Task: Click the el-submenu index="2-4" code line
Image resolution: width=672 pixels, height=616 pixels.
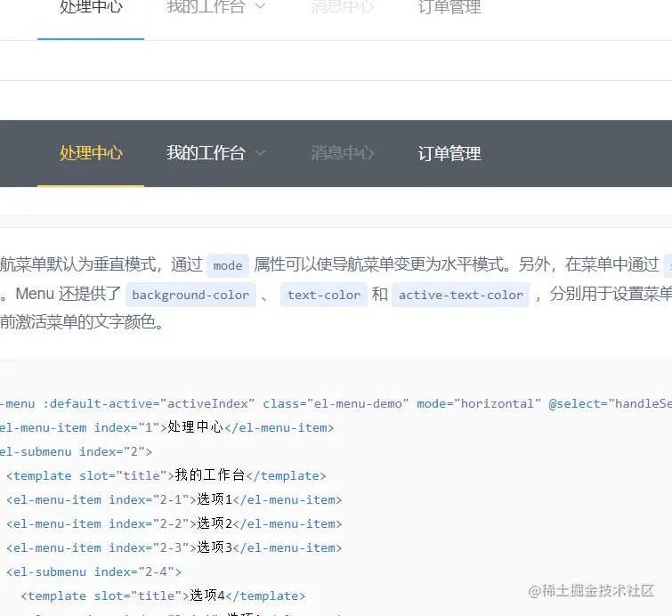Action: 93,571
